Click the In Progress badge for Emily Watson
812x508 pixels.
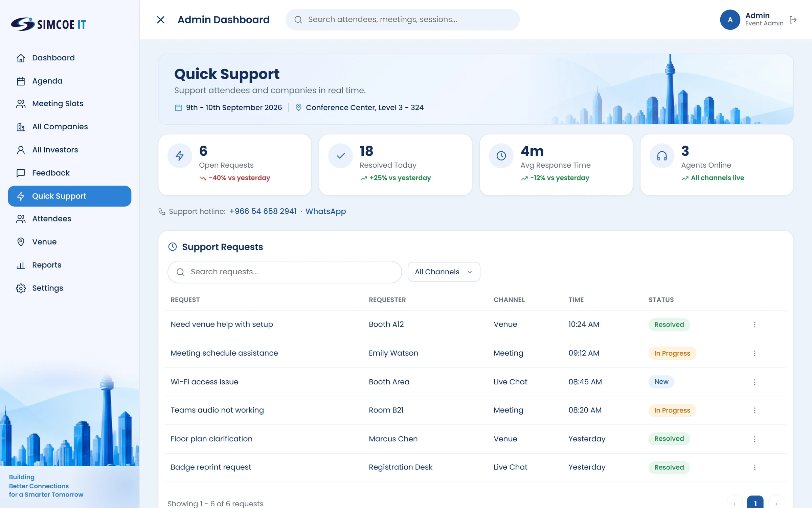click(x=672, y=353)
